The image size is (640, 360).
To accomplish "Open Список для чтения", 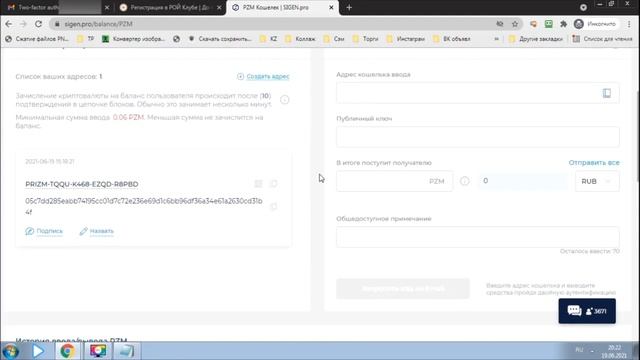I will point(602,39).
